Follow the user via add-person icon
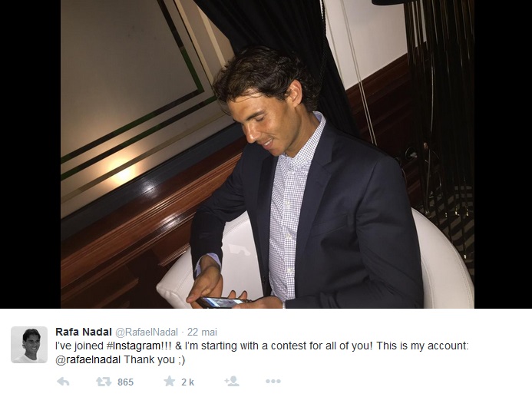 tap(232, 381)
